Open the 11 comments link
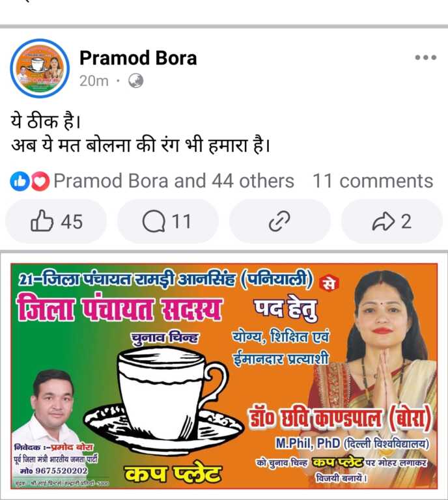Image resolution: width=448 pixels, height=500 pixels. [x=372, y=181]
